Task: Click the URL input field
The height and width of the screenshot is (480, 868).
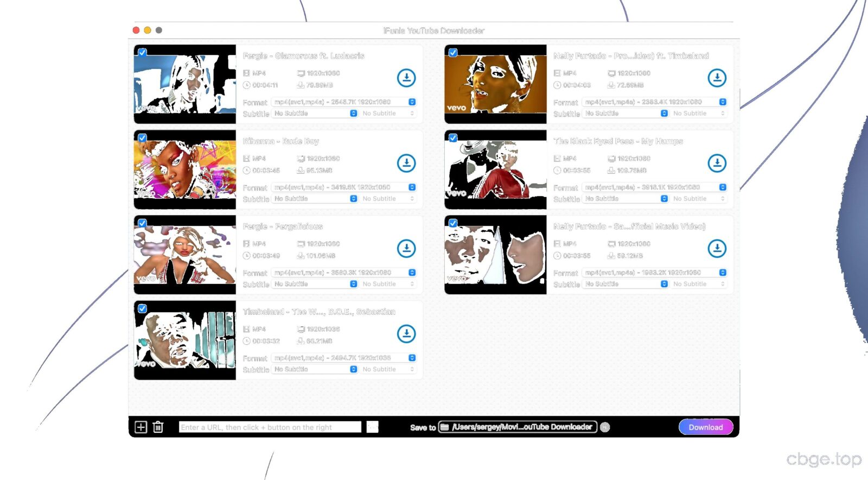Action: (x=270, y=427)
